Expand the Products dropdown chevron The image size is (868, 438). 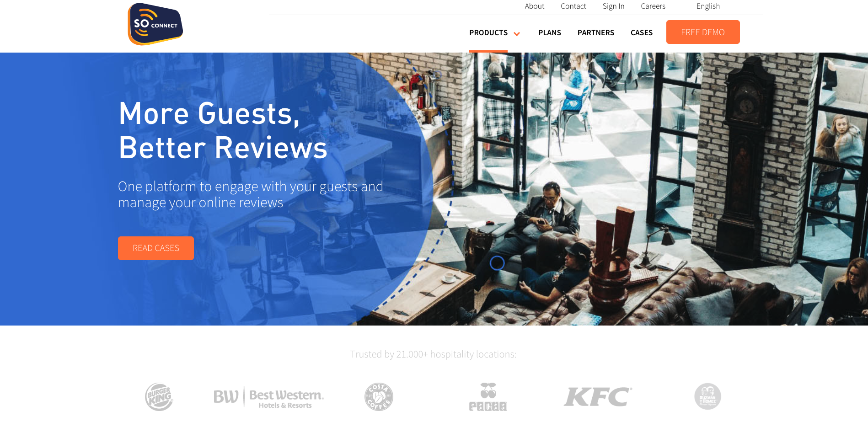pyautogui.click(x=517, y=34)
